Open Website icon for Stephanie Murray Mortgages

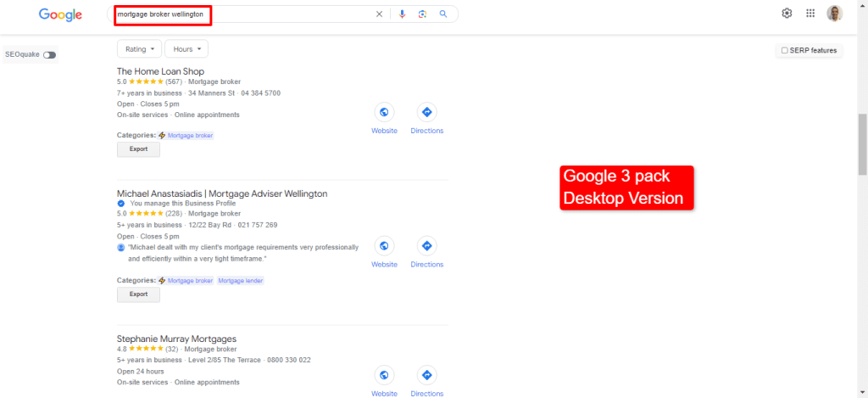(x=384, y=375)
